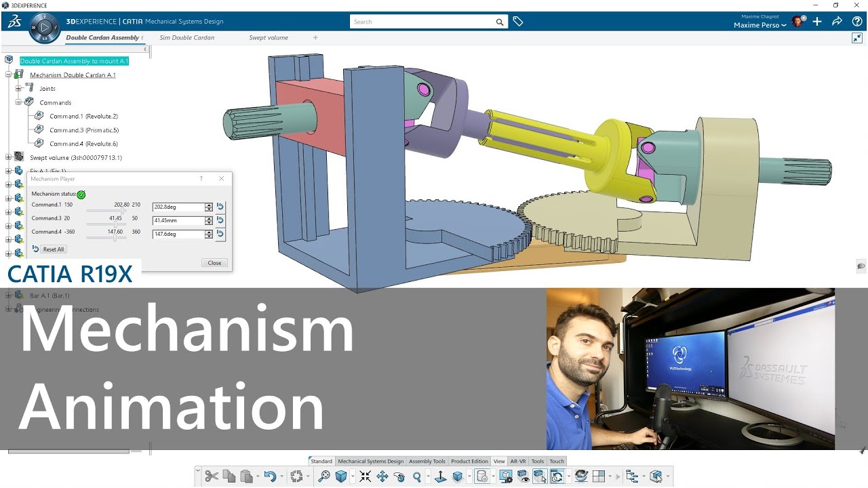This screenshot has height=488, width=868.
Task: Click the Reframe inward-arrows icon
Action: [366, 476]
